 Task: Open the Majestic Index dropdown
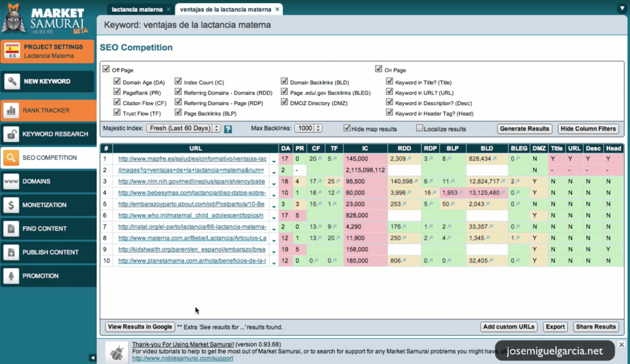[183, 128]
